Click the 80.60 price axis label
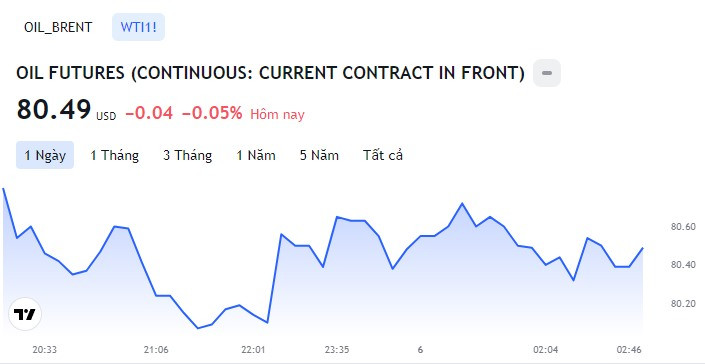 pos(683,227)
